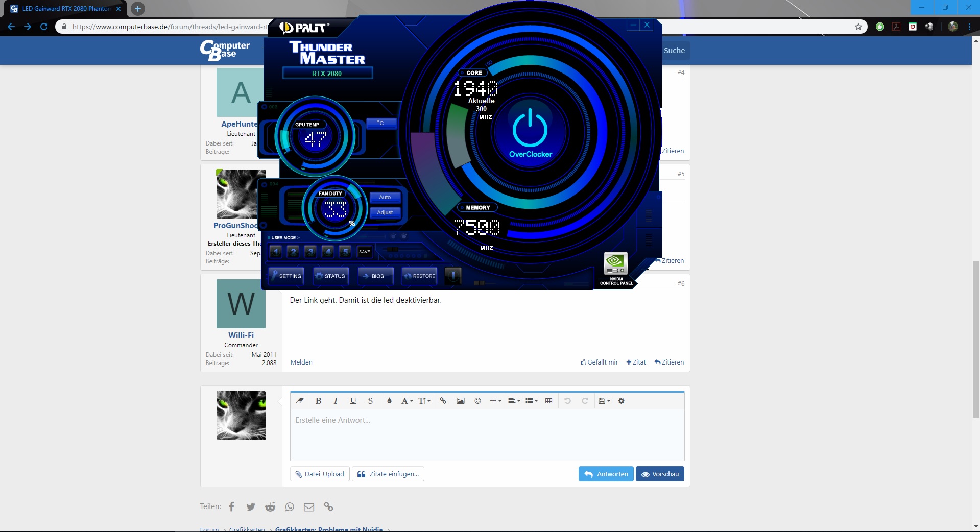Save the current user mode profile
This screenshot has height=532, width=980.
[x=365, y=252]
